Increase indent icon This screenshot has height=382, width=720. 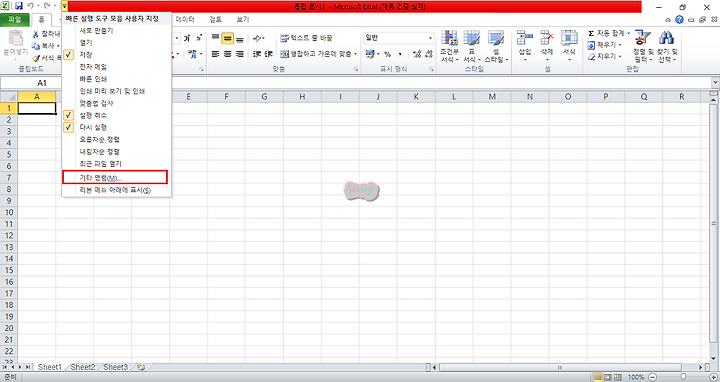point(269,54)
